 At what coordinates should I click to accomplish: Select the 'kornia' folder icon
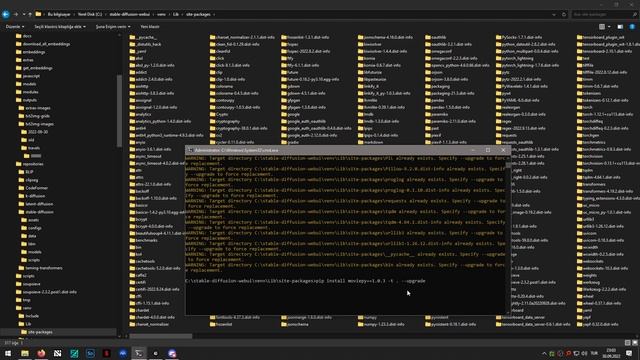pos(360,58)
